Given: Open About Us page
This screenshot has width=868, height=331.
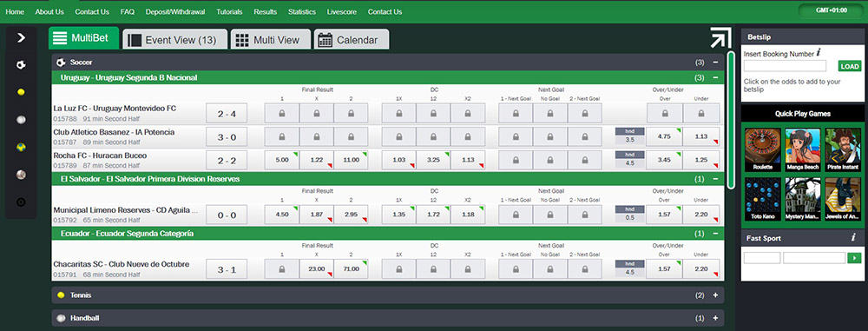Looking at the screenshot, I should tap(49, 11).
